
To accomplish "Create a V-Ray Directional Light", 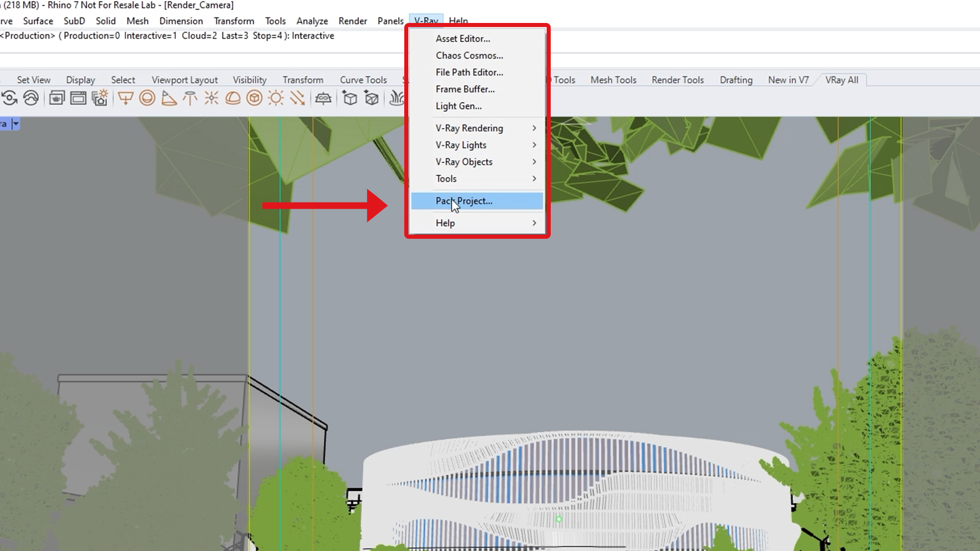I will pos(297,97).
